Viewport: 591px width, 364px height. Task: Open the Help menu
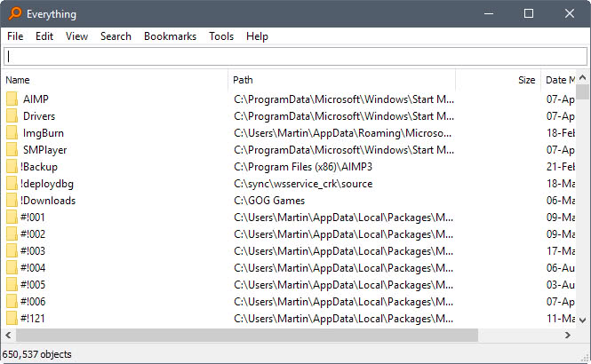257,36
